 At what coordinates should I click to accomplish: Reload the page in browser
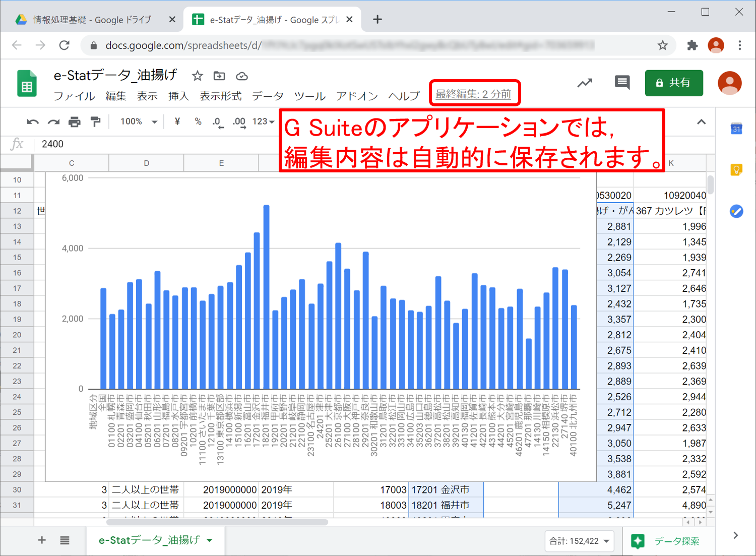[64, 45]
